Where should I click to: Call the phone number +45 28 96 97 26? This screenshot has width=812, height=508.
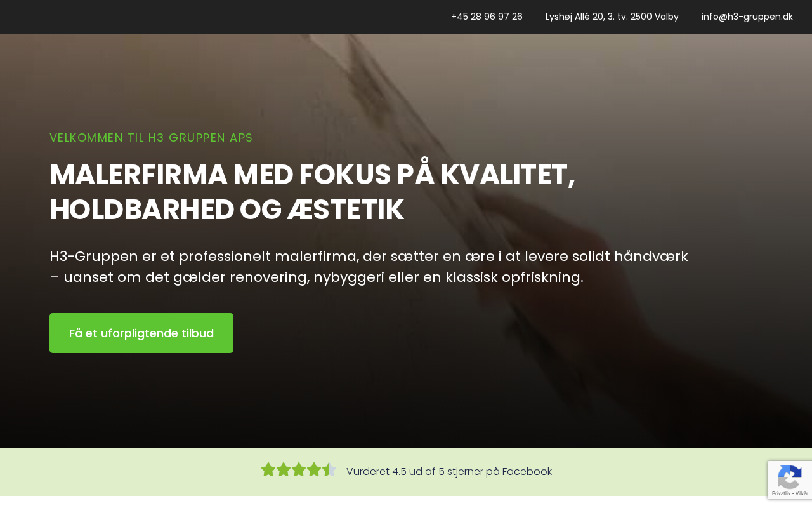point(487,17)
